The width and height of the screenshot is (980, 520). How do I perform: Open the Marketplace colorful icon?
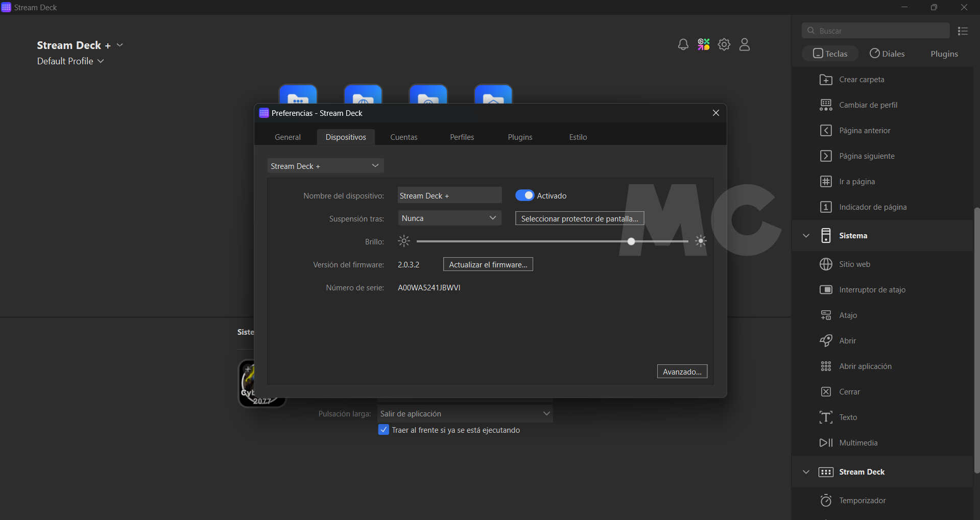click(704, 45)
